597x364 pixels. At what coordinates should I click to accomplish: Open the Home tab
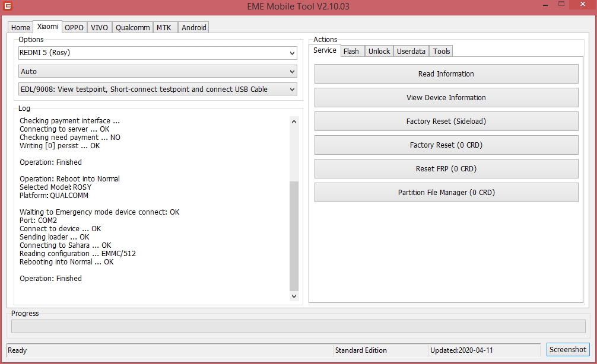coord(20,27)
